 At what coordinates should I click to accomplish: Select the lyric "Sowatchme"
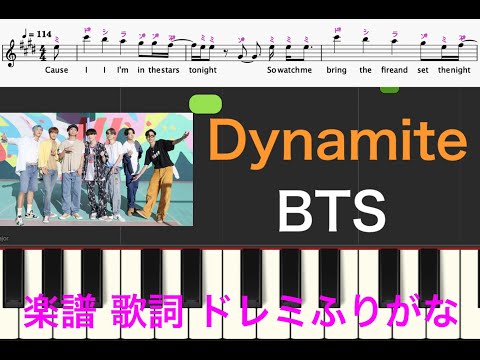coord(289,70)
